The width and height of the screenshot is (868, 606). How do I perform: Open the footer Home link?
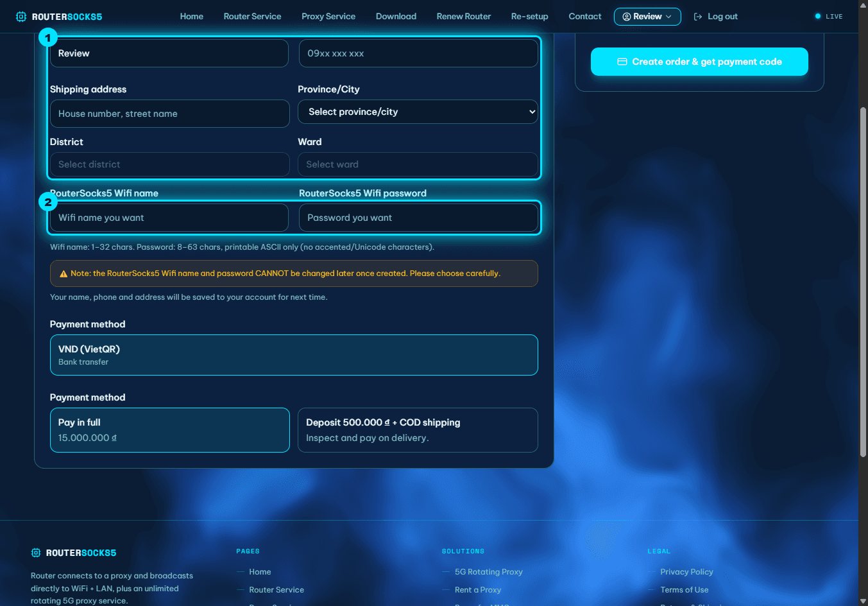260,572
